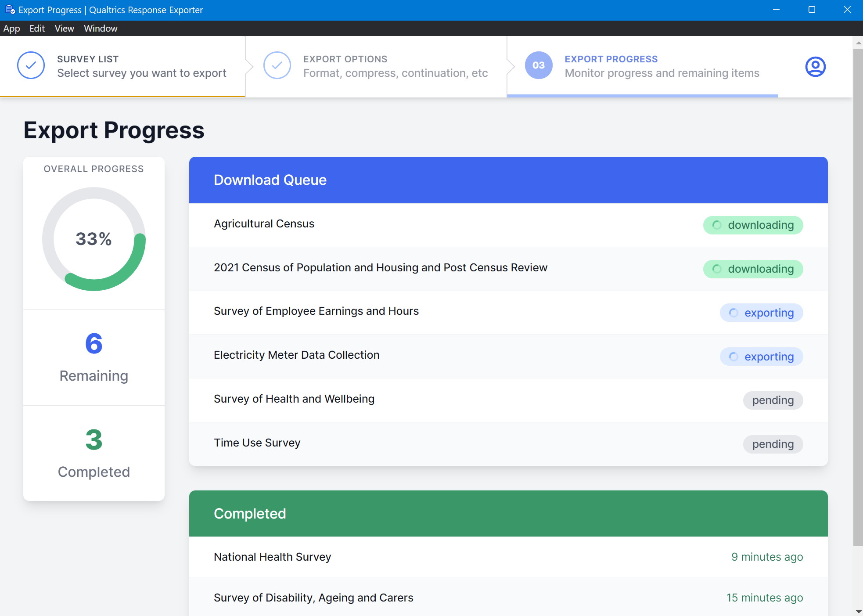Click the 03 Export Progress step badge
This screenshot has height=616, width=863.
tap(539, 65)
